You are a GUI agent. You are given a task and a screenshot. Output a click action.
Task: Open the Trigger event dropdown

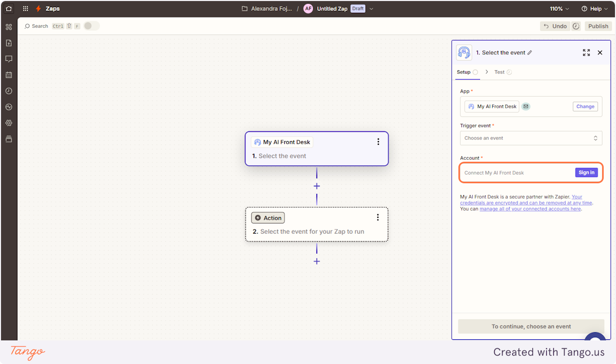(531, 138)
